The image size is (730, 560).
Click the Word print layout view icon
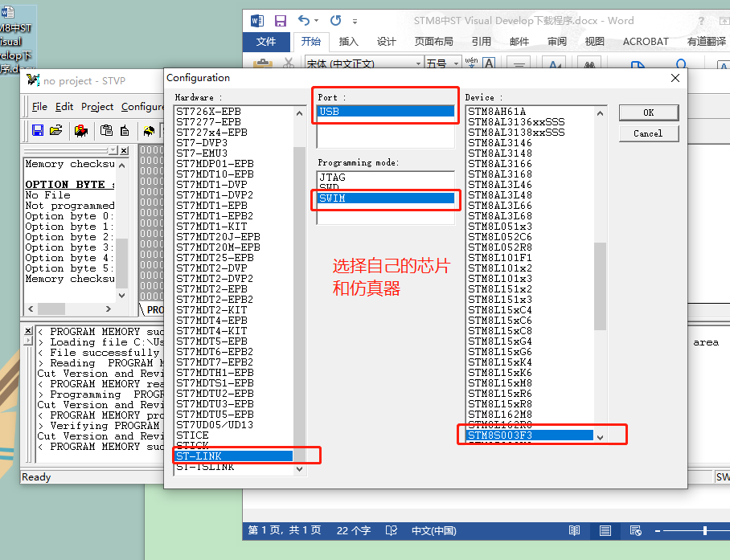(605, 531)
